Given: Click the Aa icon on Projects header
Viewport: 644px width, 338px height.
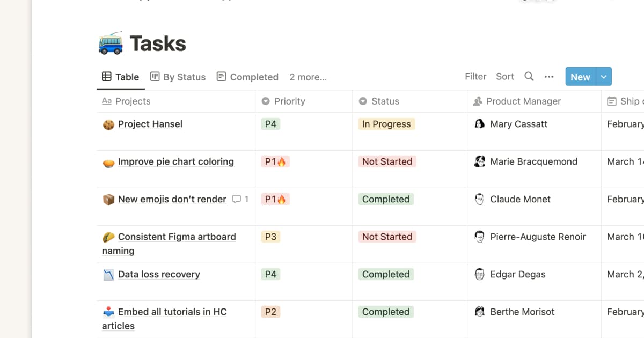Looking at the screenshot, I should click(107, 101).
